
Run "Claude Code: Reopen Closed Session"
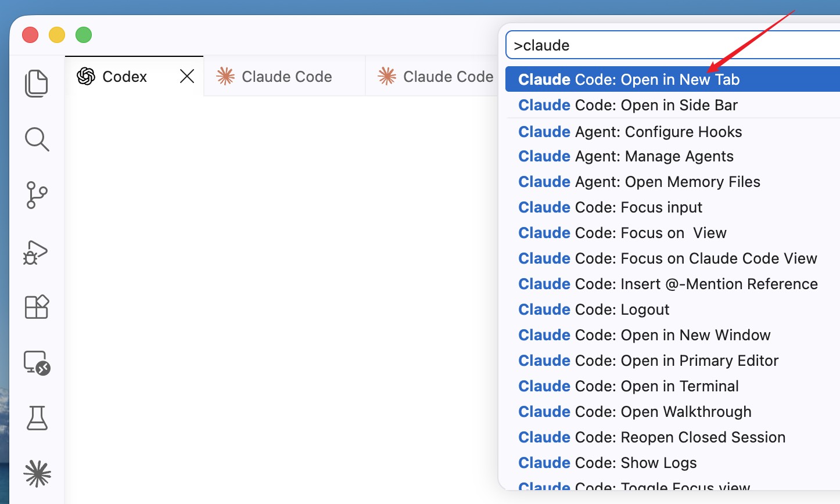[x=673, y=437]
